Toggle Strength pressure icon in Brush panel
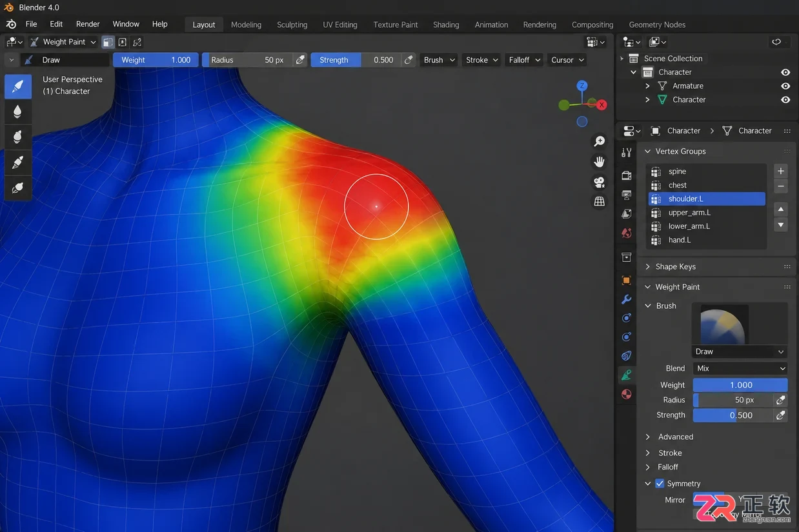 coord(781,415)
